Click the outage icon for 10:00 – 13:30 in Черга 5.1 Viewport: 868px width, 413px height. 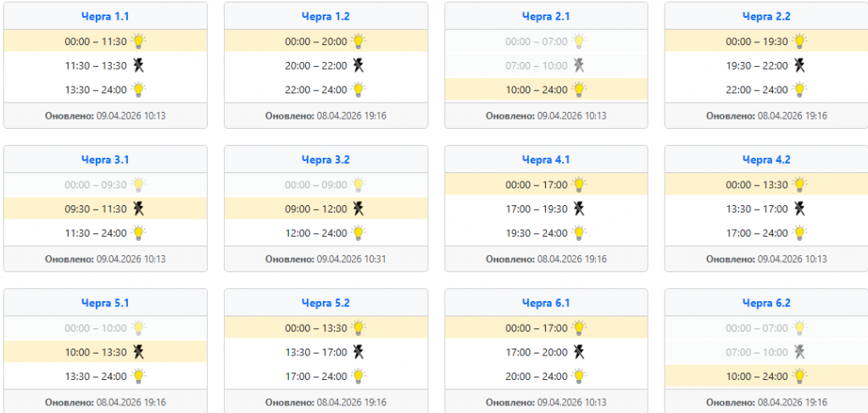[138, 352]
